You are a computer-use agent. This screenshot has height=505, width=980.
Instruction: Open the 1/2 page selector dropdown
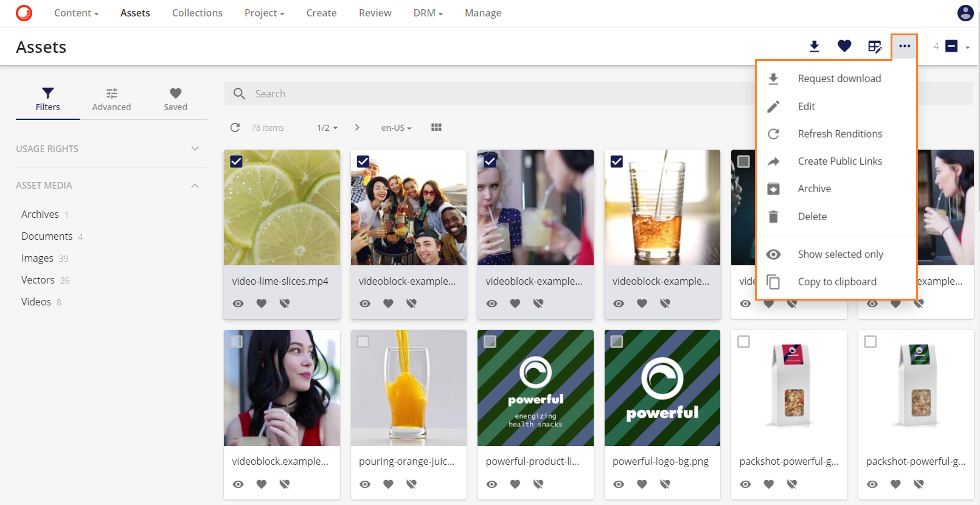pyautogui.click(x=327, y=128)
